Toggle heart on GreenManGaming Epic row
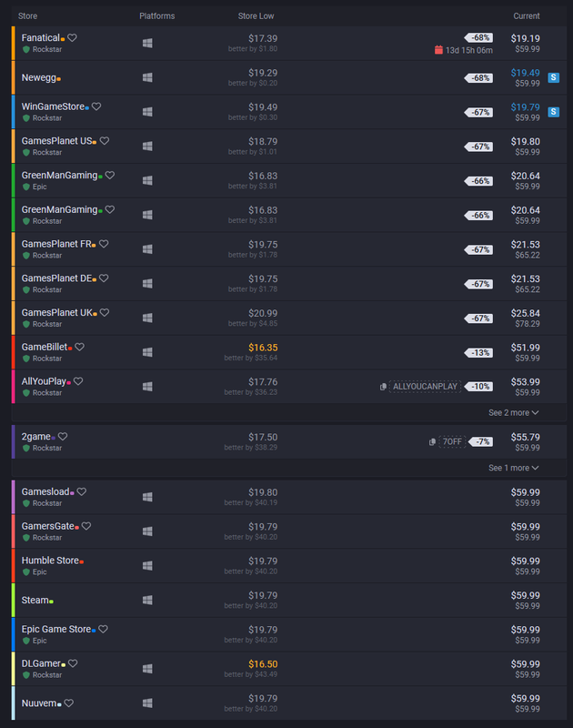This screenshot has width=573, height=728. point(110,176)
